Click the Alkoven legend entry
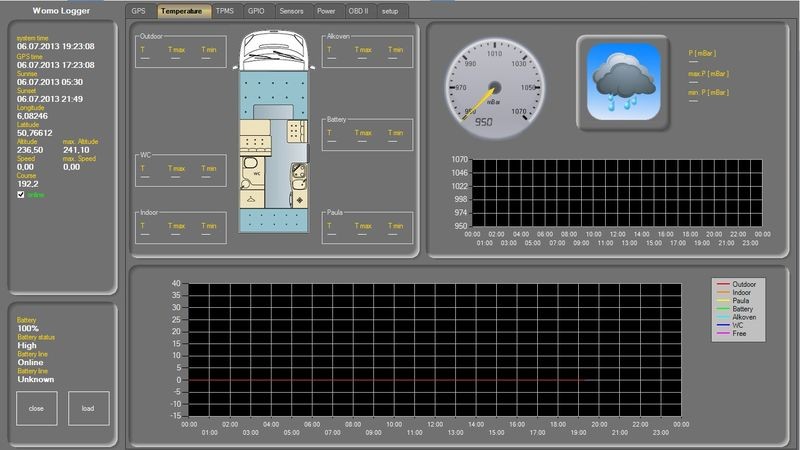Image resolution: width=800 pixels, height=450 pixels. (738, 317)
